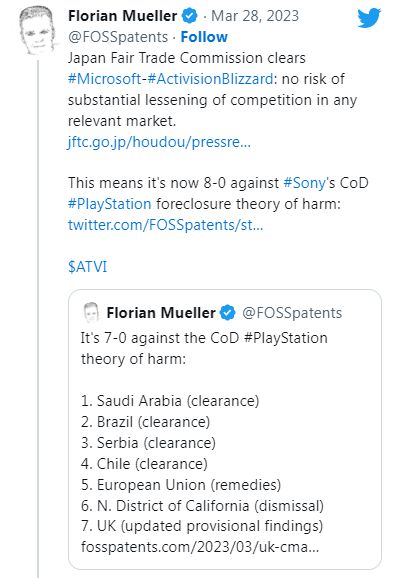This screenshot has height=578, width=394.
Task: Open Florian Mueller name in the quoted tweet
Action: tap(161, 313)
